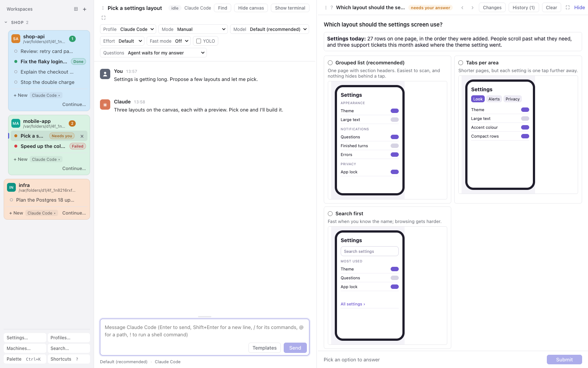
Task: Toggle Large text in Grouped list preview
Action: (x=395, y=120)
